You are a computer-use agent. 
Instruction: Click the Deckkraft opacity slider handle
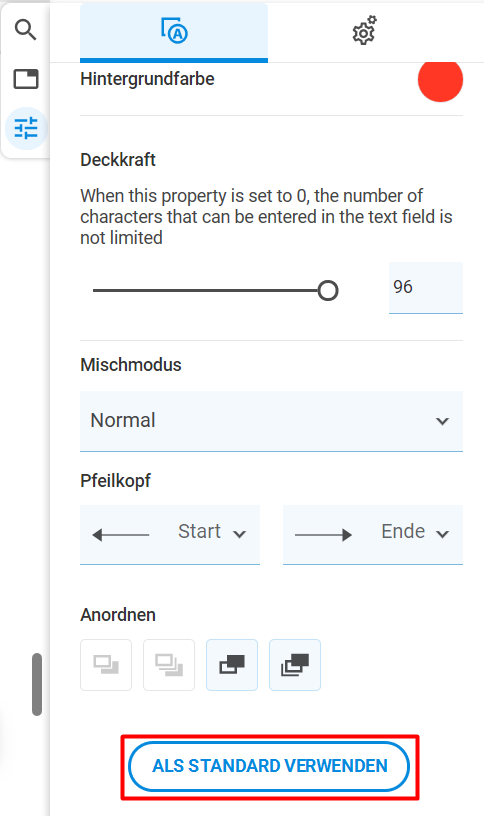(x=328, y=290)
